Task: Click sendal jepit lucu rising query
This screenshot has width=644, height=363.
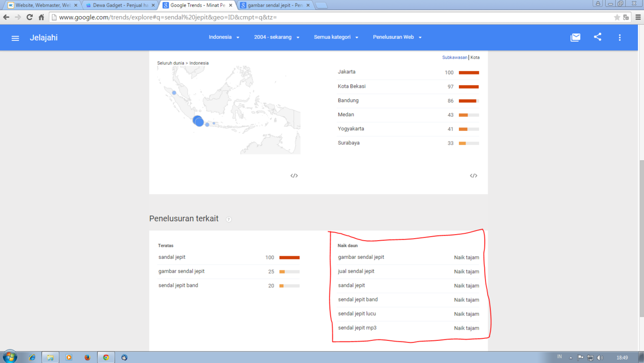Action: click(357, 313)
